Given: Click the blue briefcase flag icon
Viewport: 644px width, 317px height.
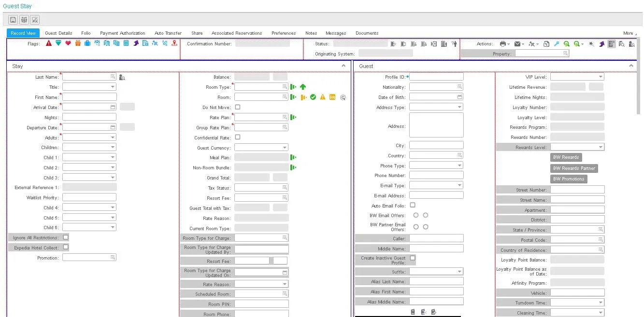Looking at the screenshot, I should click(87, 43).
